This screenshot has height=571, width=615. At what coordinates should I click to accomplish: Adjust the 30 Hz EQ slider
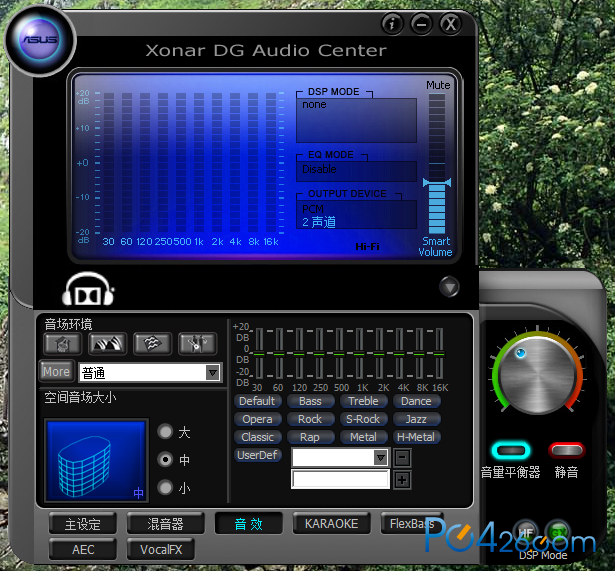pos(259,354)
